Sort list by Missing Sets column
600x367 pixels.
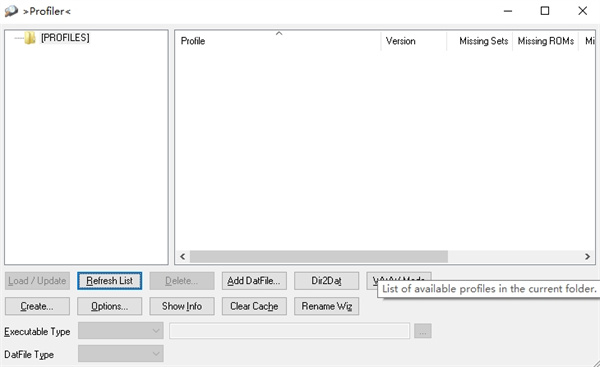click(x=479, y=41)
